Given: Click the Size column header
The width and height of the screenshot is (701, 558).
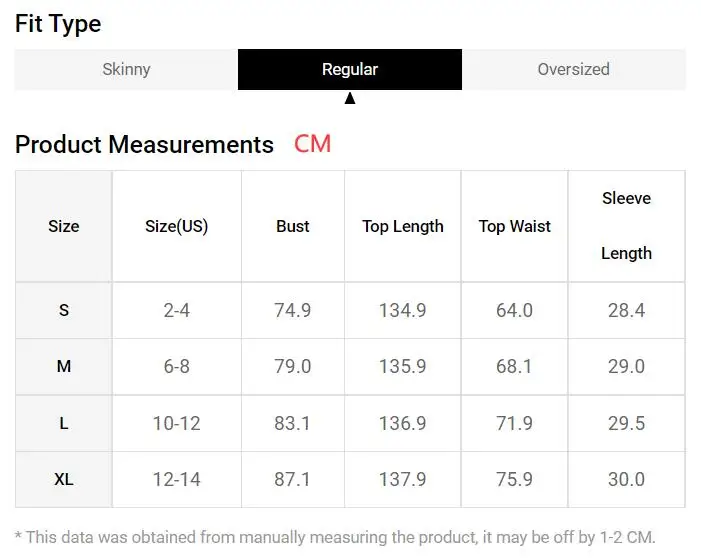Looking at the screenshot, I should click(64, 226).
